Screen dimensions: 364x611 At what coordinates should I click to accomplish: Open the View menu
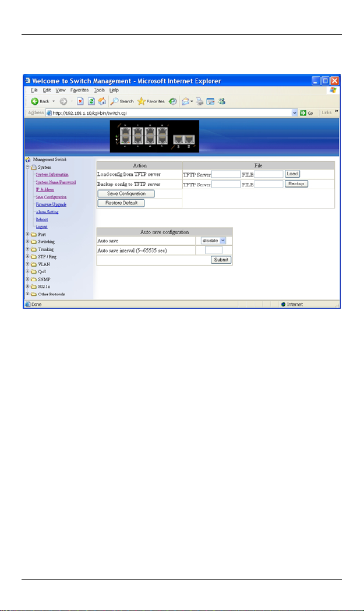click(61, 90)
